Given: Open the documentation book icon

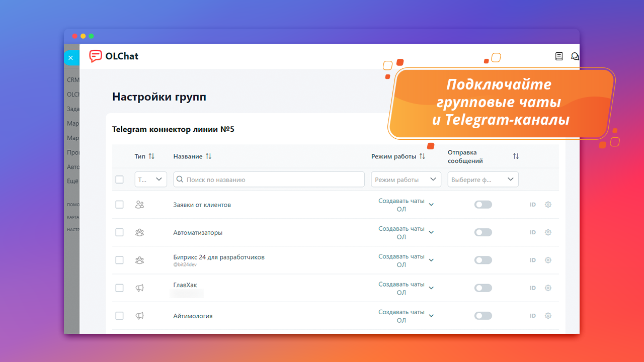Looking at the screenshot, I should click(x=559, y=56).
